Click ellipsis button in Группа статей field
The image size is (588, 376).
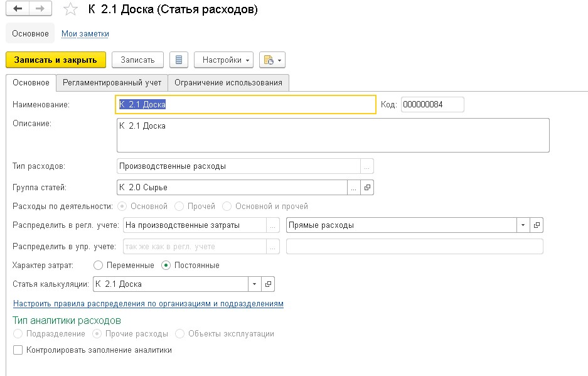354,187
